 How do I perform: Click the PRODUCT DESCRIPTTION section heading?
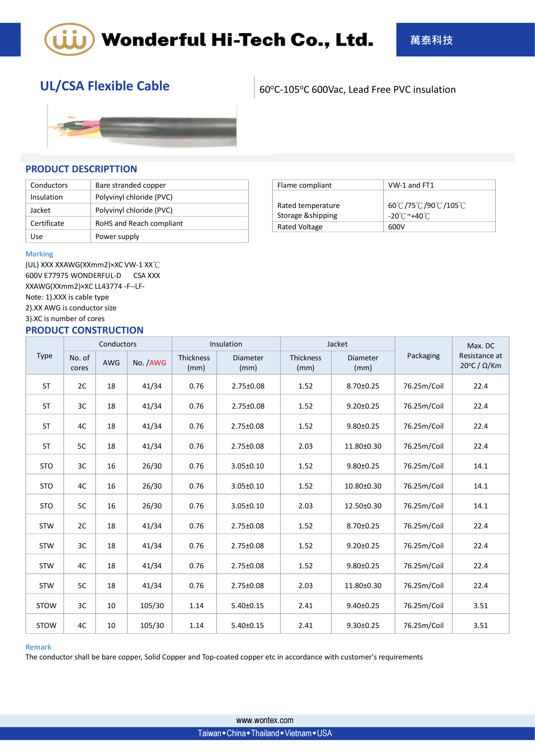pyautogui.click(x=81, y=169)
